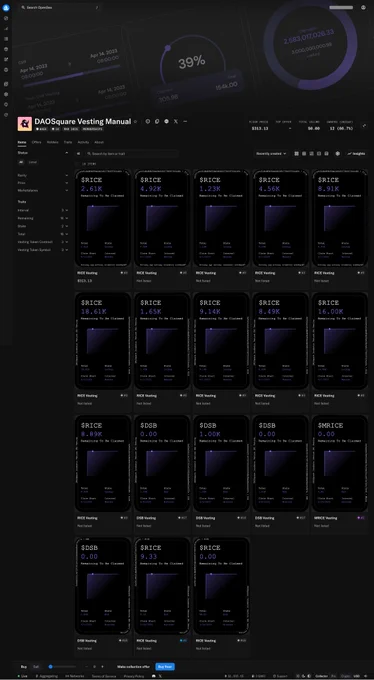Open the Recently created sort dropdown

click(x=271, y=154)
